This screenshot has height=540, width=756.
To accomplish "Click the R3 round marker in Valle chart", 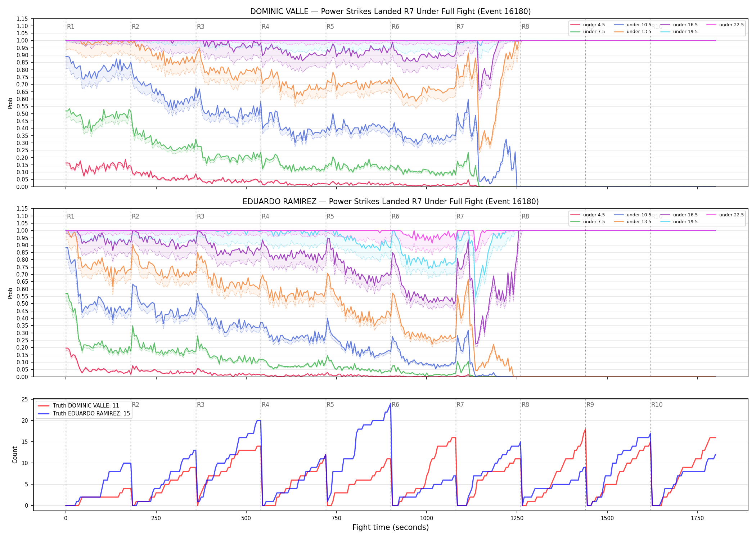I will pyautogui.click(x=201, y=27).
